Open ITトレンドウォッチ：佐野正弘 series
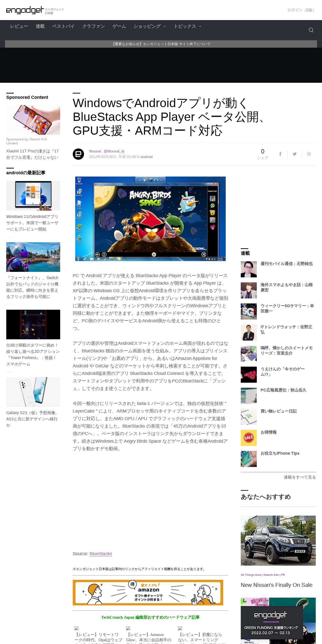 click(286, 330)
